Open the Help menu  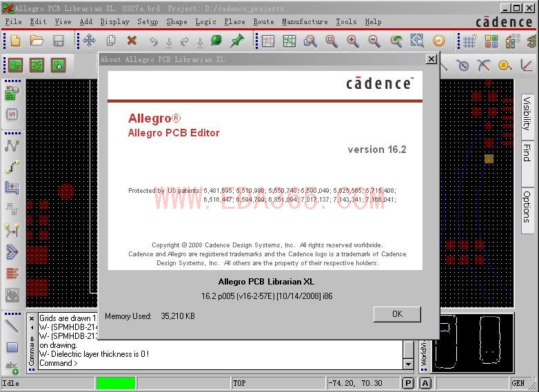pos(373,21)
